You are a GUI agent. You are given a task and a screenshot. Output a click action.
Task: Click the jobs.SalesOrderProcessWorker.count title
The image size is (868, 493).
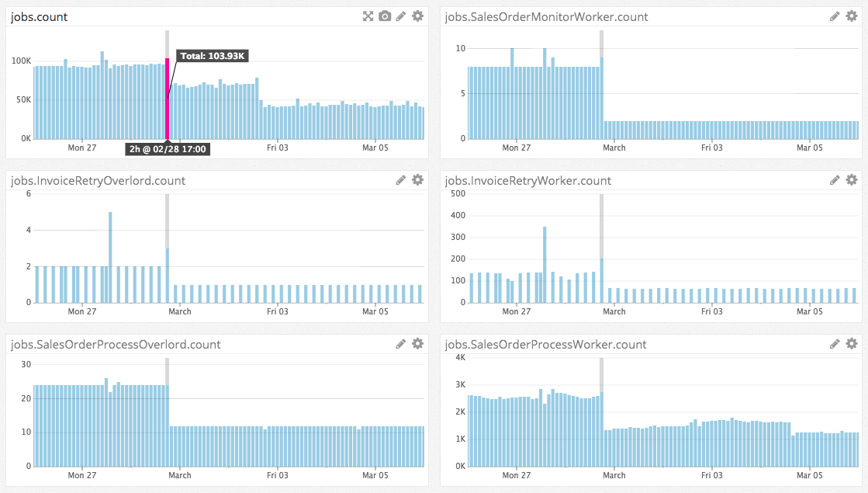click(x=546, y=345)
